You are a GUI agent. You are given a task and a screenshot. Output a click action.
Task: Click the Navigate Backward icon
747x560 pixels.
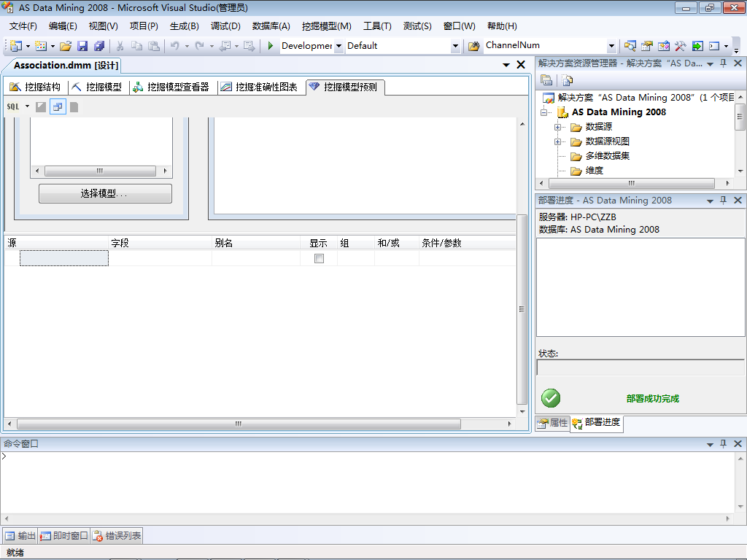pyautogui.click(x=225, y=46)
